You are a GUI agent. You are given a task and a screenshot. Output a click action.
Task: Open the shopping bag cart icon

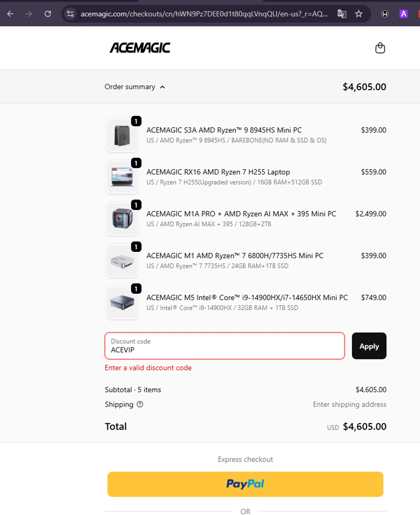pyautogui.click(x=380, y=48)
